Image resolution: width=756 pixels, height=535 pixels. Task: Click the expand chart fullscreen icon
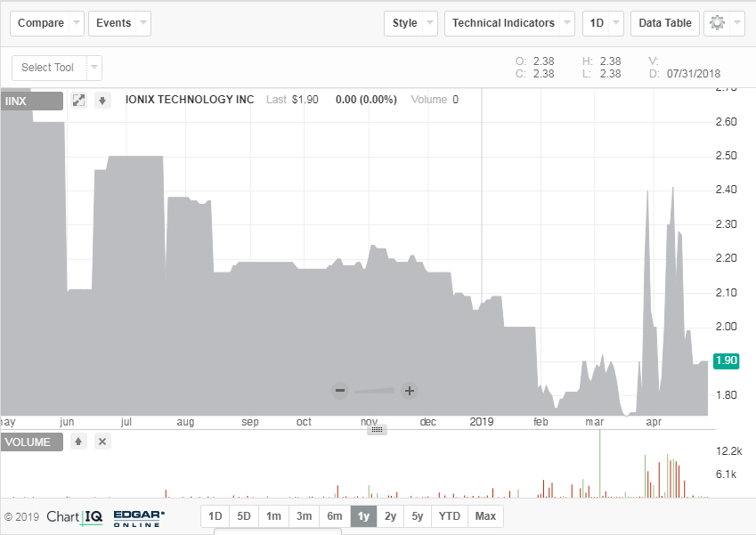(78, 101)
